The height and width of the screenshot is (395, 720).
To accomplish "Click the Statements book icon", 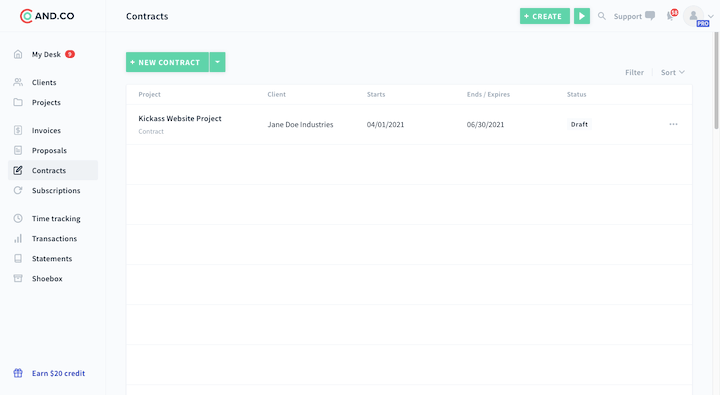I will tap(18, 258).
